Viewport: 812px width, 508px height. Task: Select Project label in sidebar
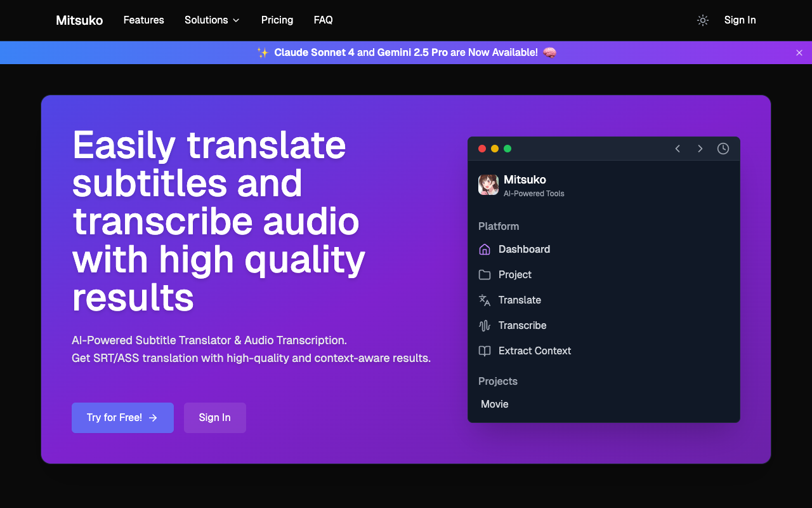coord(515,275)
